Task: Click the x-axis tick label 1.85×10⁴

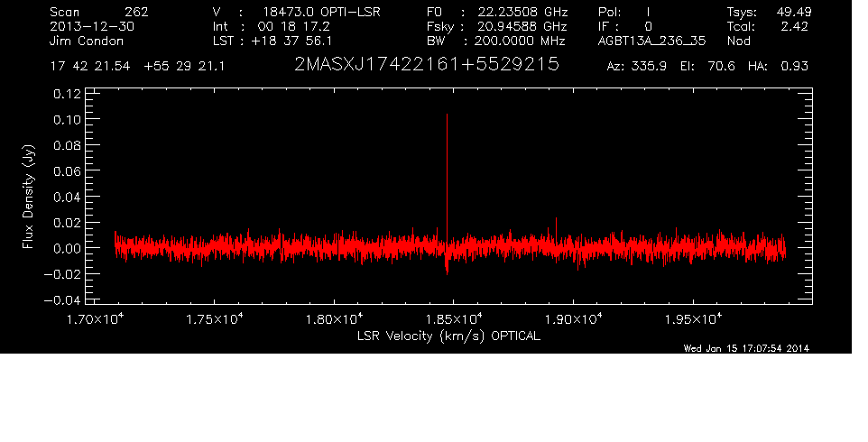Action: pos(454,319)
